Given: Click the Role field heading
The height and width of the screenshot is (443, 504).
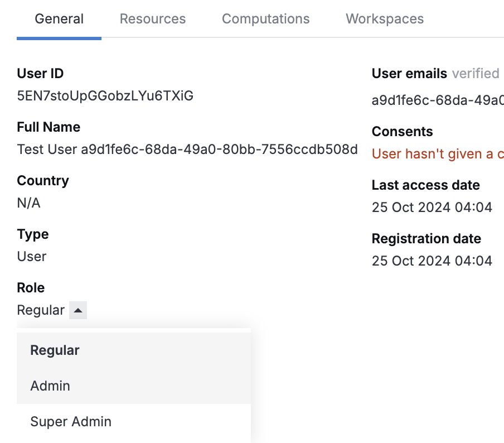Looking at the screenshot, I should [x=31, y=288].
